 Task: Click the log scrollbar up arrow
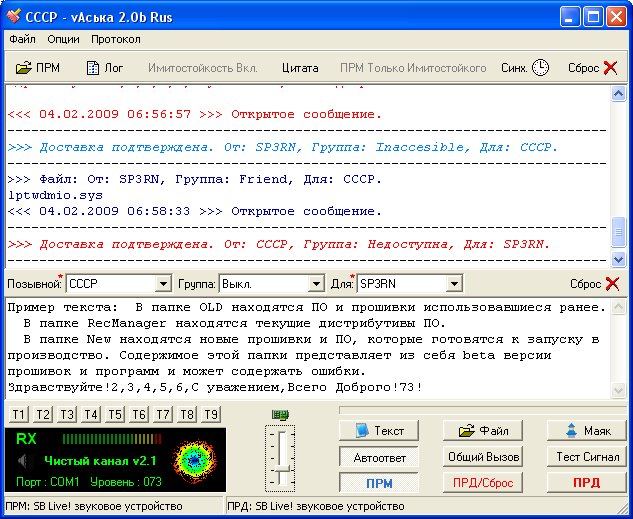point(618,94)
